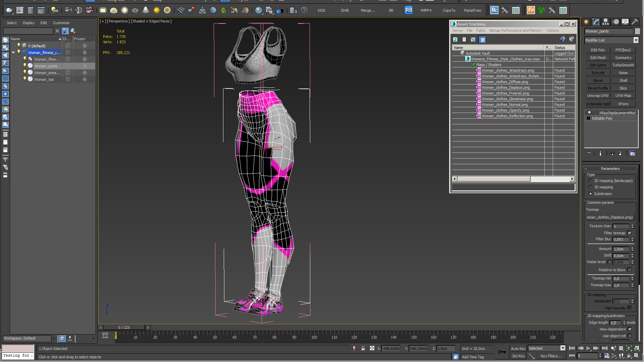Click configure modifier sets icon
Image resolution: width=644 pixels, height=362 pixels.
pos(632,154)
